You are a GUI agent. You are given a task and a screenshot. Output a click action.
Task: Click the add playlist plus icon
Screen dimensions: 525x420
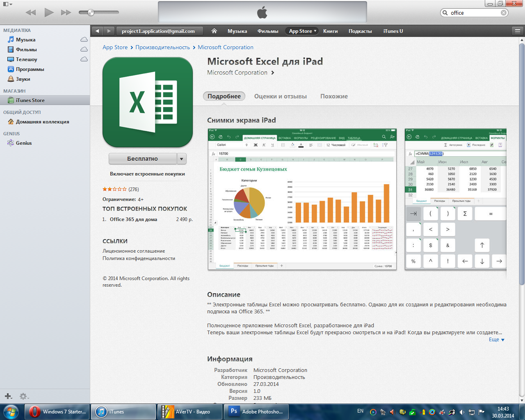(8, 396)
